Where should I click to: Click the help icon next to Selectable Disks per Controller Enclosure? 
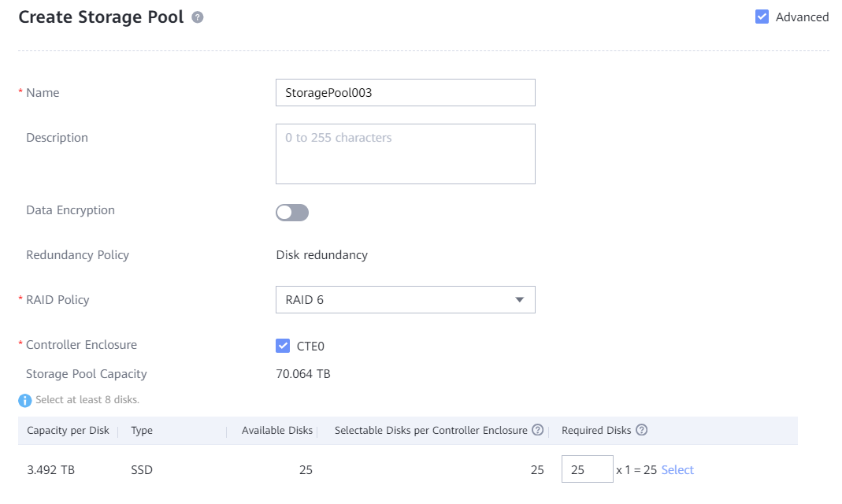[x=538, y=430]
